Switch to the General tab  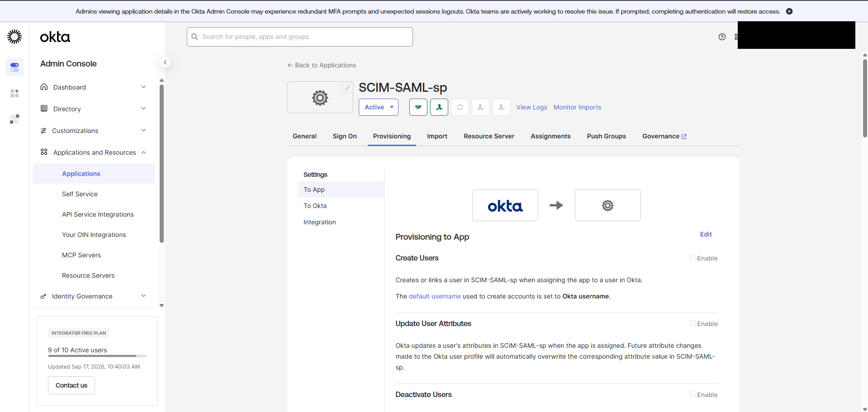click(x=304, y=136)
